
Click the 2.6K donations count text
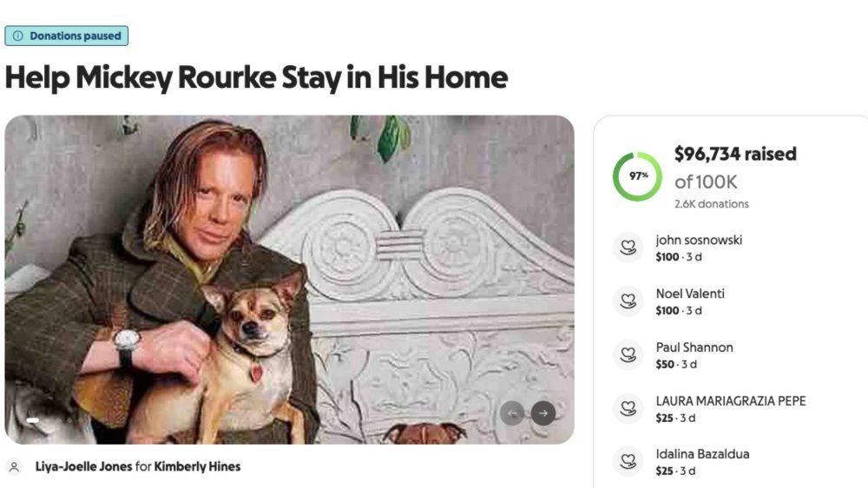pyautogui.click(x=711, y=204)
